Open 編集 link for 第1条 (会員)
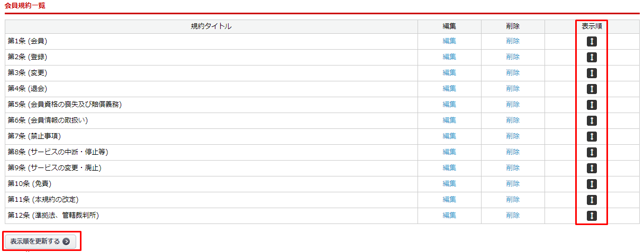The width and height of the screenshot is (644, 252). pos(449,41)
